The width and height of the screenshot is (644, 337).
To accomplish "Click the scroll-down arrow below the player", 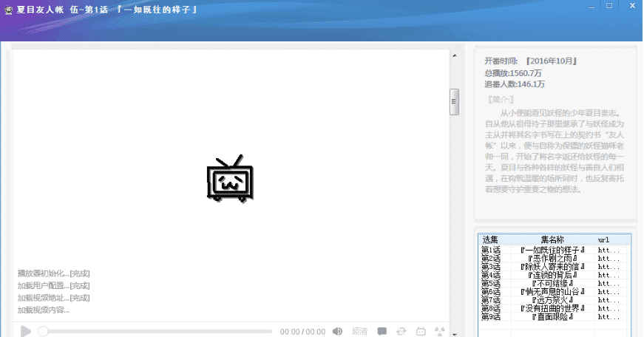I will point(455,333).
